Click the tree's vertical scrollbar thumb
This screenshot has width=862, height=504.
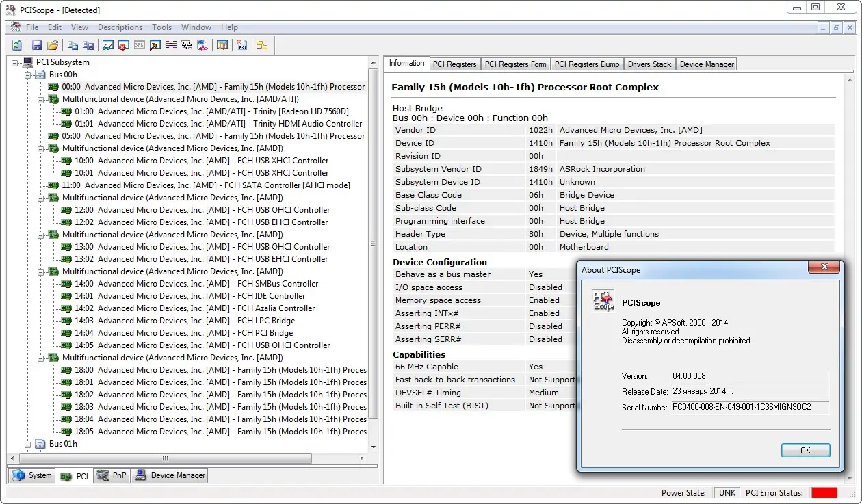(x=373, y=243)
